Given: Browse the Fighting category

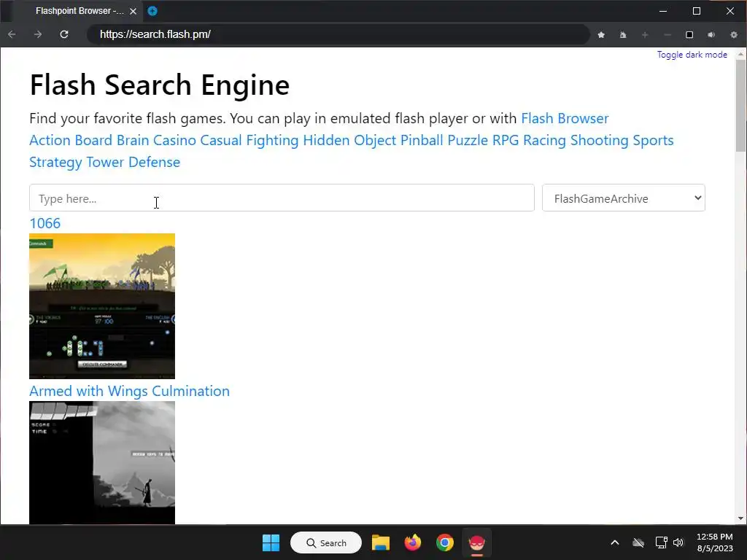Looking at the screenshot, I should (x=272, y=140).
